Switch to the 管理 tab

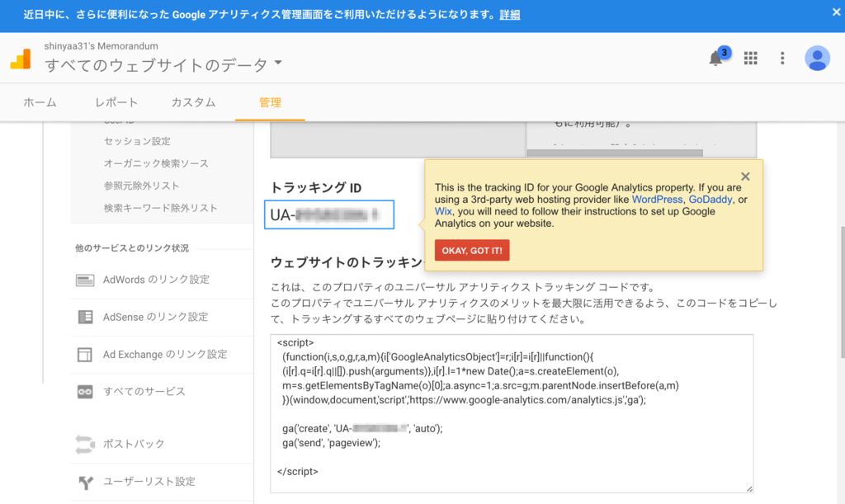click(270, 102)
